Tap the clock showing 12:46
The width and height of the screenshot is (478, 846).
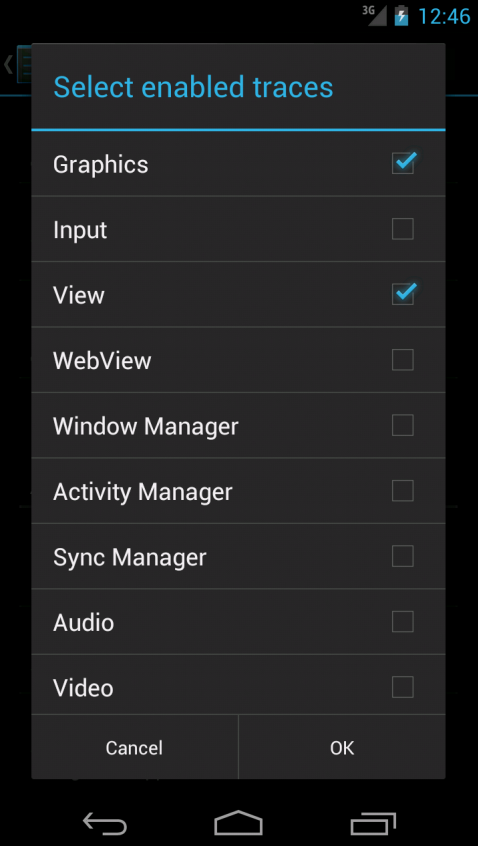tap(444, 16)
